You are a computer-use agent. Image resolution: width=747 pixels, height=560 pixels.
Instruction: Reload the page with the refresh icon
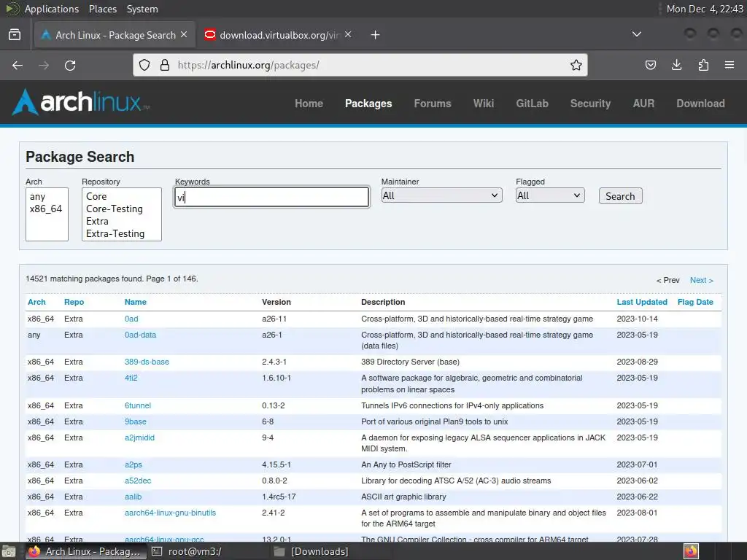click(x=70, y=65)
